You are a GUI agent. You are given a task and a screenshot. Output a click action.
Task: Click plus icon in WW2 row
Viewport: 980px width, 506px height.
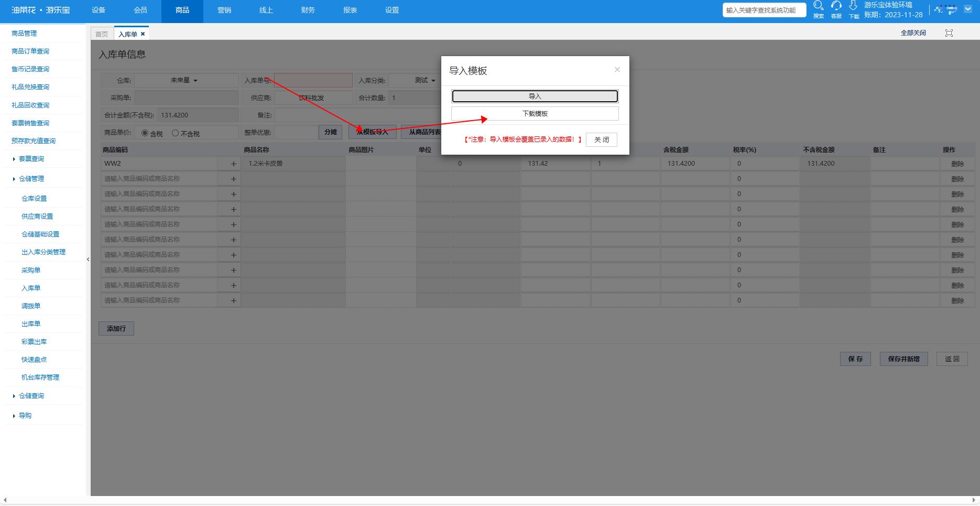(234, 164)
